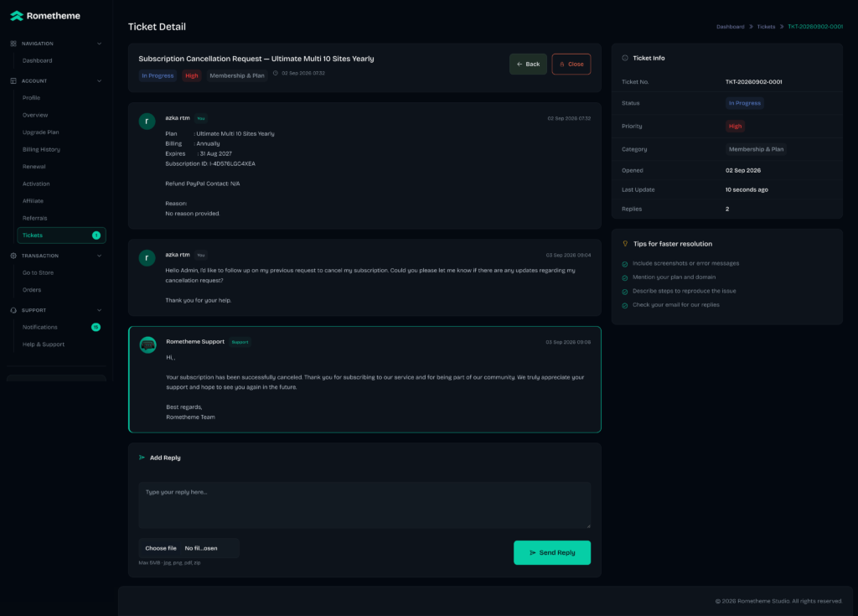Go to Upgrade Plan page
858x616 pixels.
(x=40, y=132)
